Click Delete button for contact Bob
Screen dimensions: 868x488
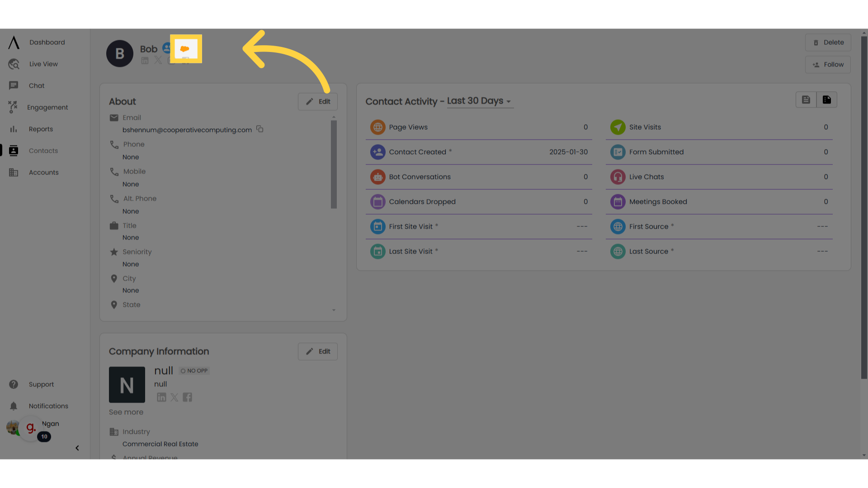pyautogui.click(x=828, y=42)
